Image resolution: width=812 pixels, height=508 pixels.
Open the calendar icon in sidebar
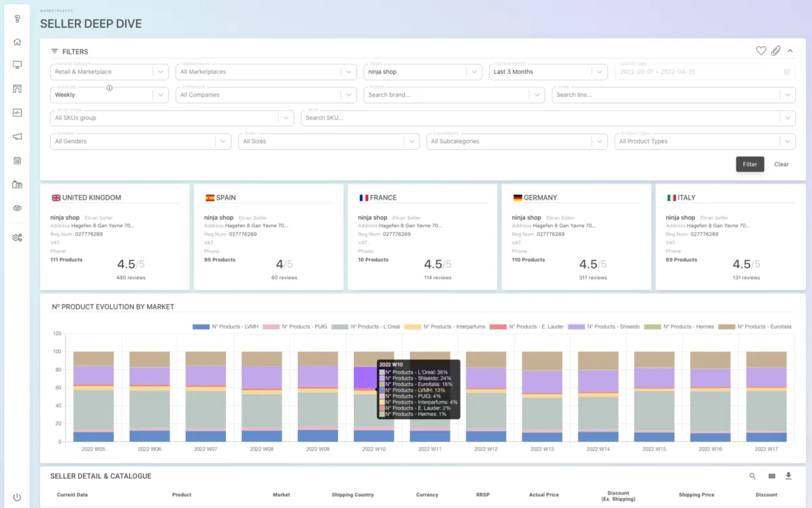[x=17, y=161]
